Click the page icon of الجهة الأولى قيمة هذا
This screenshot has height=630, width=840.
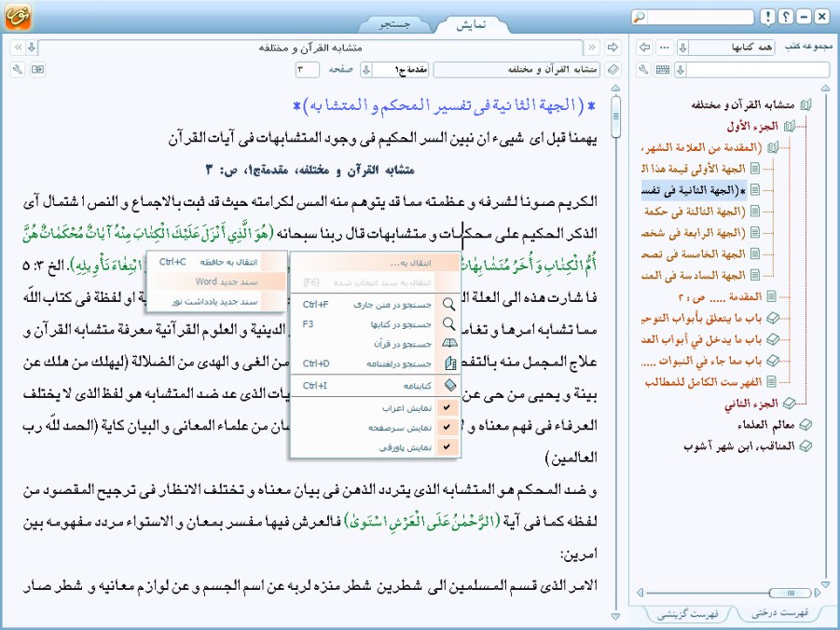pos(755,169)
